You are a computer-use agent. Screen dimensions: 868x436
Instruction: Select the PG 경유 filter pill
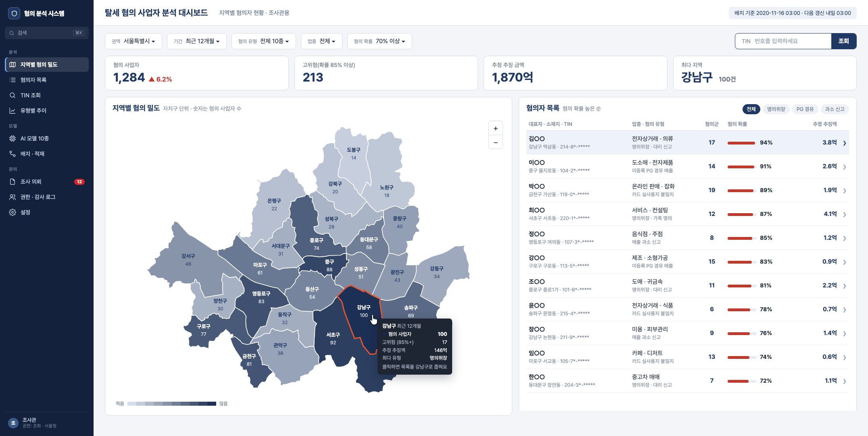805,109
